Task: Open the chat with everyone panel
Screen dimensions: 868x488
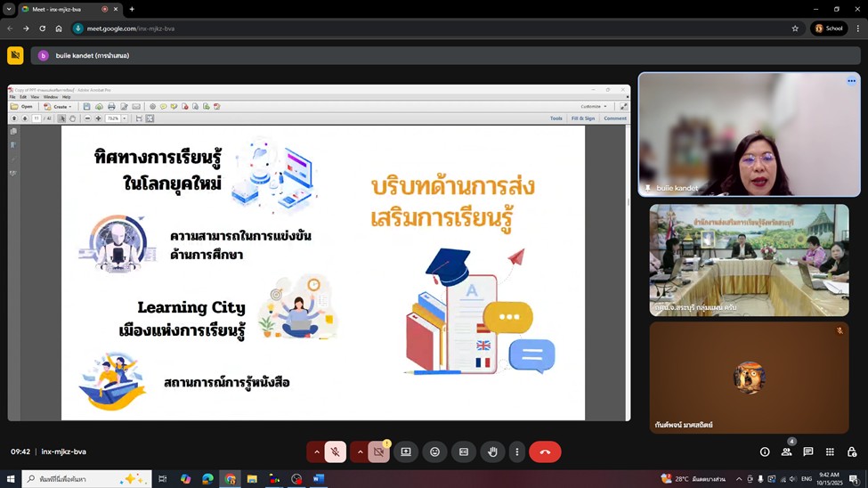Action: 808,452
